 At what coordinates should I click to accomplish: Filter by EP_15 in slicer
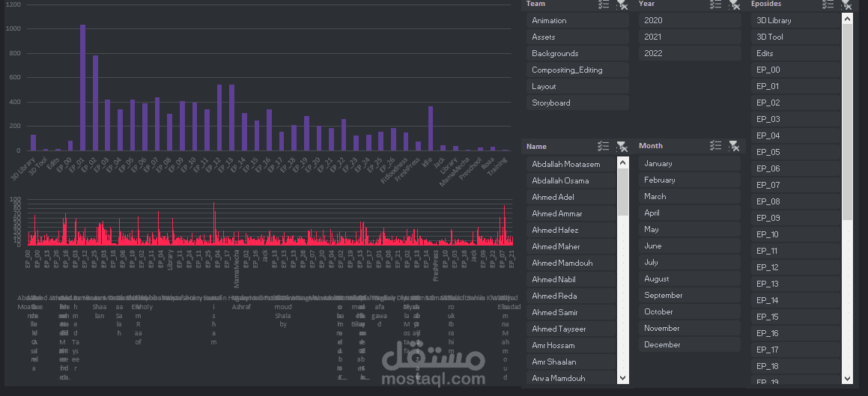(795, 317)
